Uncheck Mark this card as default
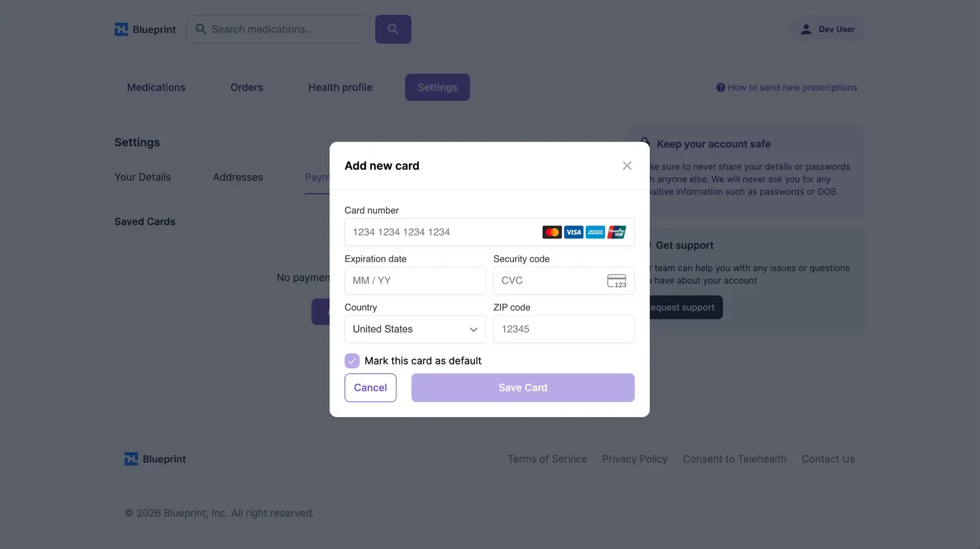980x549 pixels. point(352,361)
